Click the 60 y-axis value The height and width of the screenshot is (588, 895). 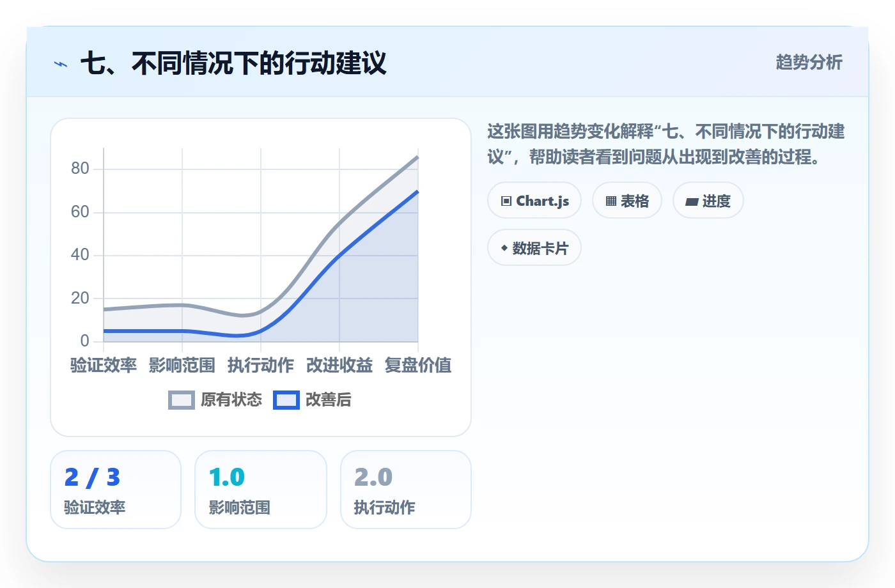[x=80, y=212]
